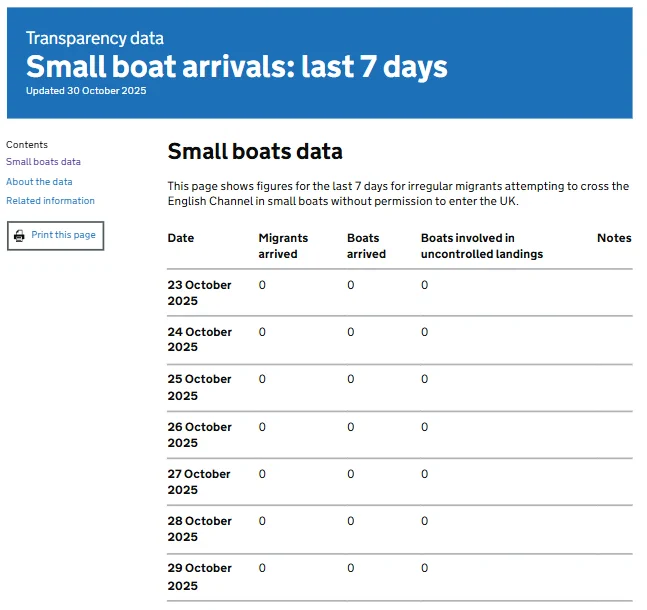Click the 'Small boats data' section heading

[255, 151]
